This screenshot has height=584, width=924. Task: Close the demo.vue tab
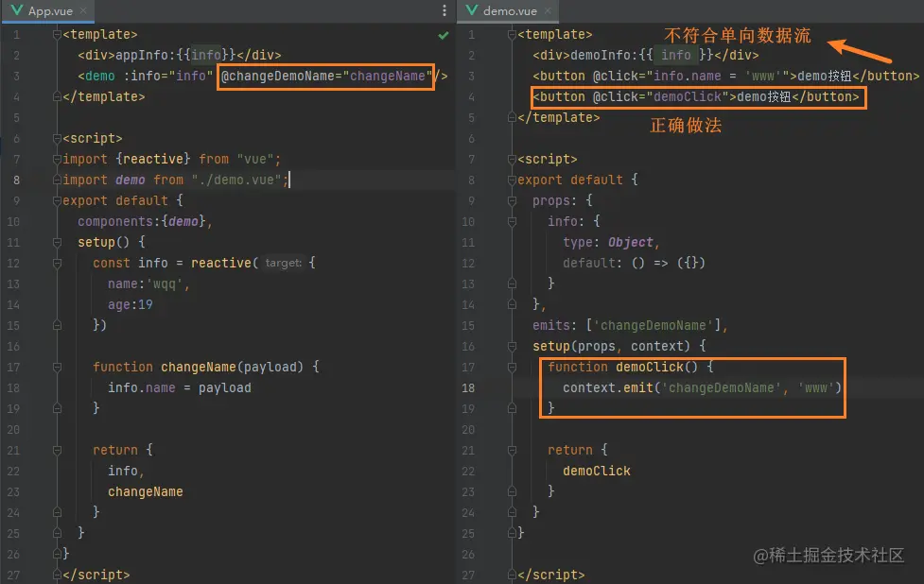548,10
